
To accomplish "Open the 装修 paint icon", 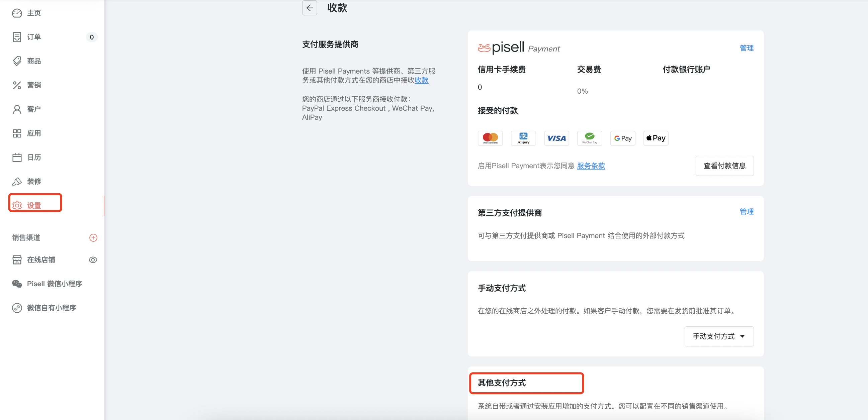I will pyautogui.click(x=17, y=182).
